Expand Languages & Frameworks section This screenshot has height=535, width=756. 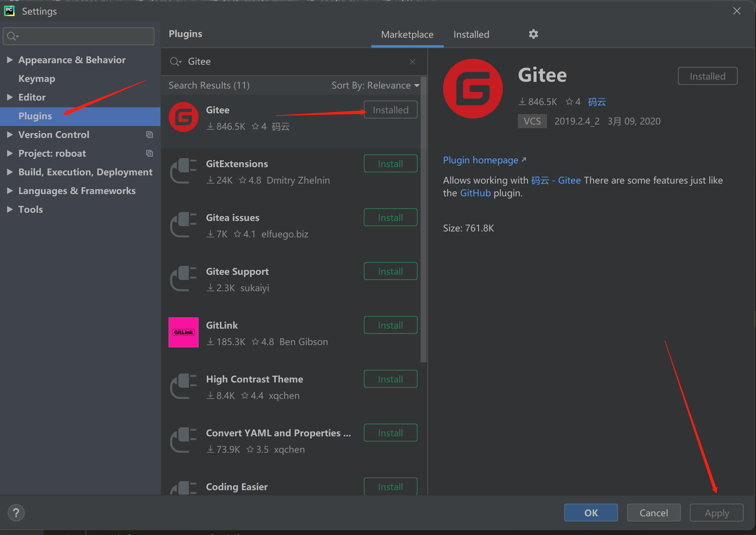[10, 191]
